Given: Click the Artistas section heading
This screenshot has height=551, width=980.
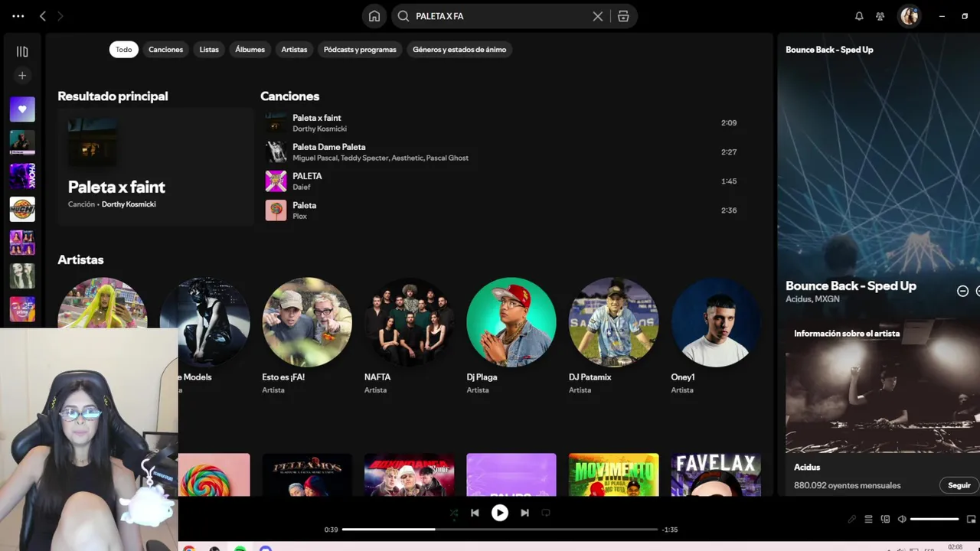Looking at the screenshot, I should point(80,259).
